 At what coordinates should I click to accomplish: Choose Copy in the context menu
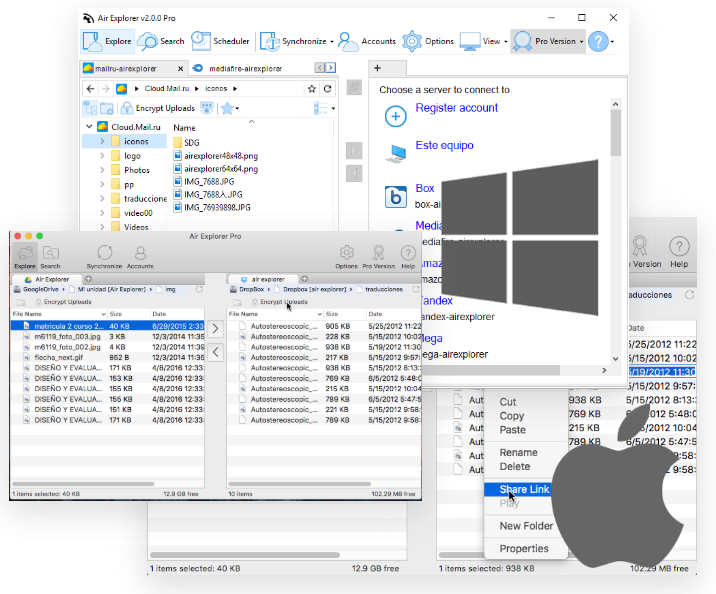point(511,416)
